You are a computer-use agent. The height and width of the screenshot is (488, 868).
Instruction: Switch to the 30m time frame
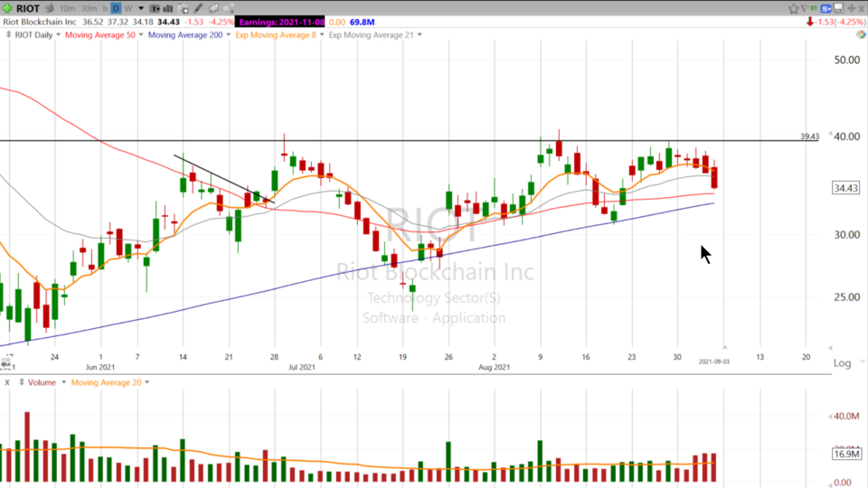(x=89, y=8)
